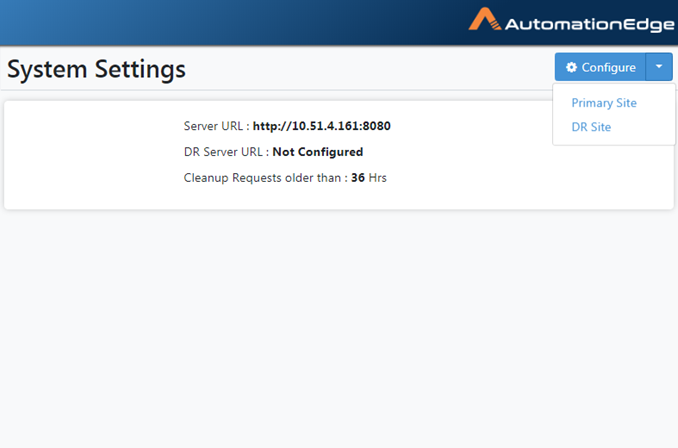
Task: Choose DR Site in the dropdown menu
Action: point(591,127)
